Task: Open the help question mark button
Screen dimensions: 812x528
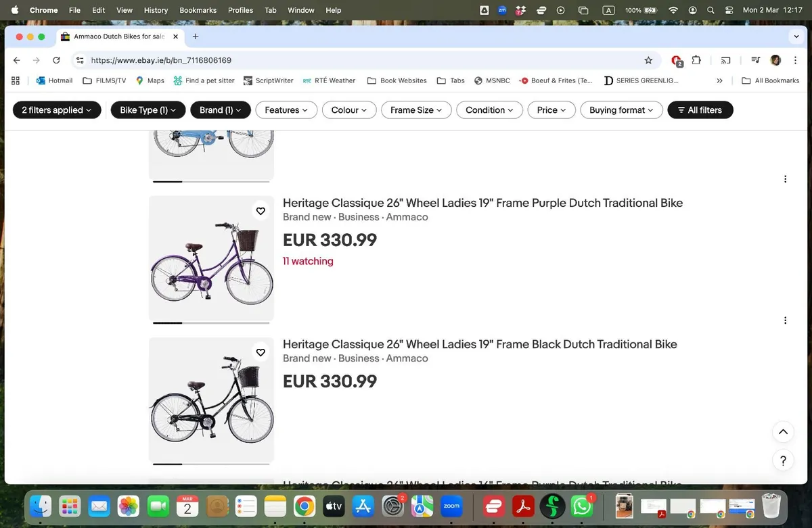Action: pyautogui.click(x=783, y=460)
